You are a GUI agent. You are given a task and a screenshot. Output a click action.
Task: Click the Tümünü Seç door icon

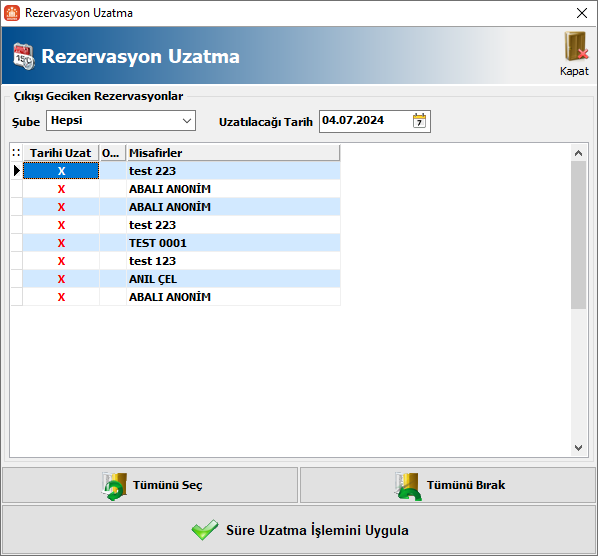(x=114, y=486)
